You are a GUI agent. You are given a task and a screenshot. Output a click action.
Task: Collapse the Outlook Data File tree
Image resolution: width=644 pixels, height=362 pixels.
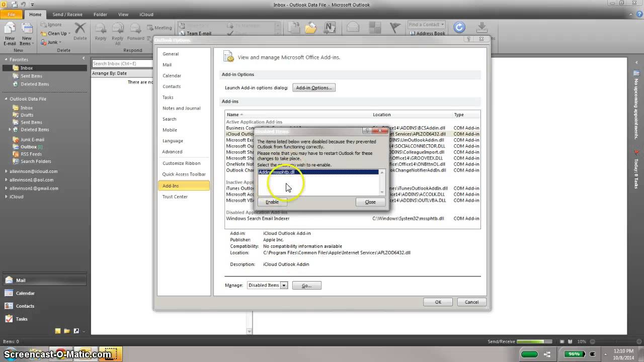click(x=6, y=99)
